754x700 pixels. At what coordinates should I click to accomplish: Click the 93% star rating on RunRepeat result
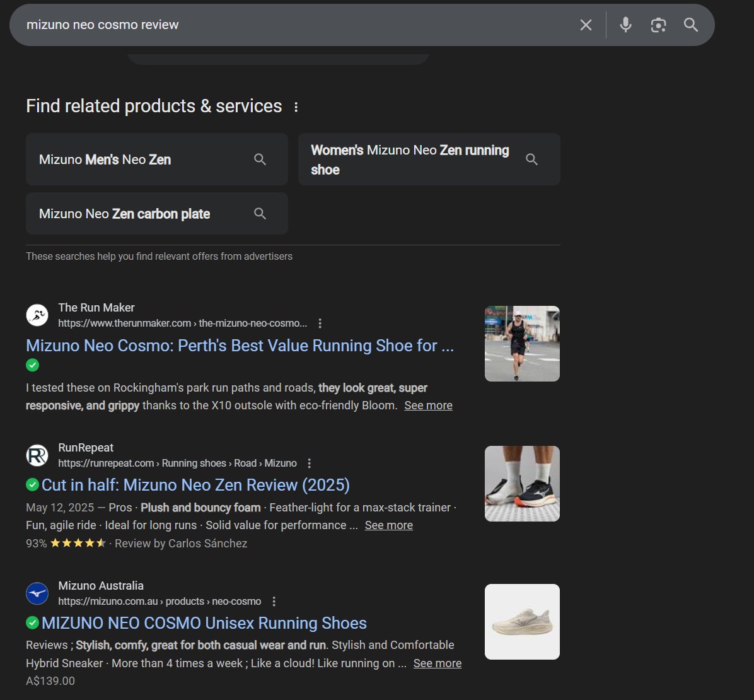(x=66, y=544)
